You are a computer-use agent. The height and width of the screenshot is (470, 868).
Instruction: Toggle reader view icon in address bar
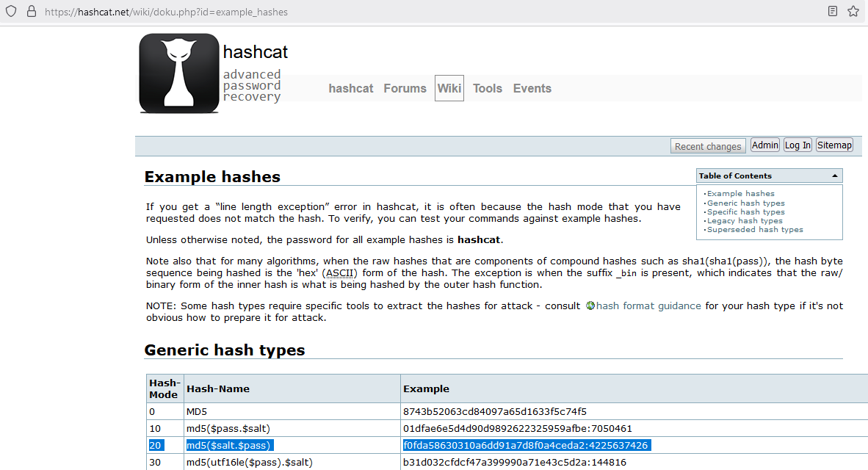pyautogui.click(x=833, y=11)
